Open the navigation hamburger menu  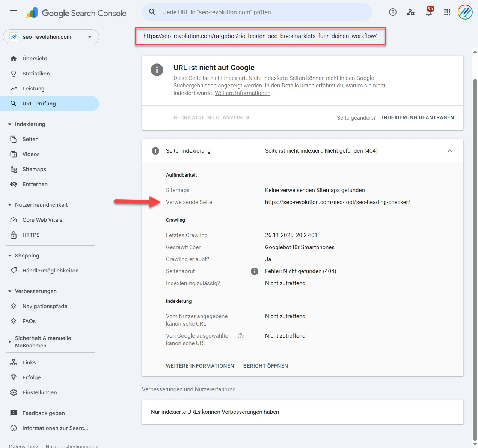tap(13, 12)
